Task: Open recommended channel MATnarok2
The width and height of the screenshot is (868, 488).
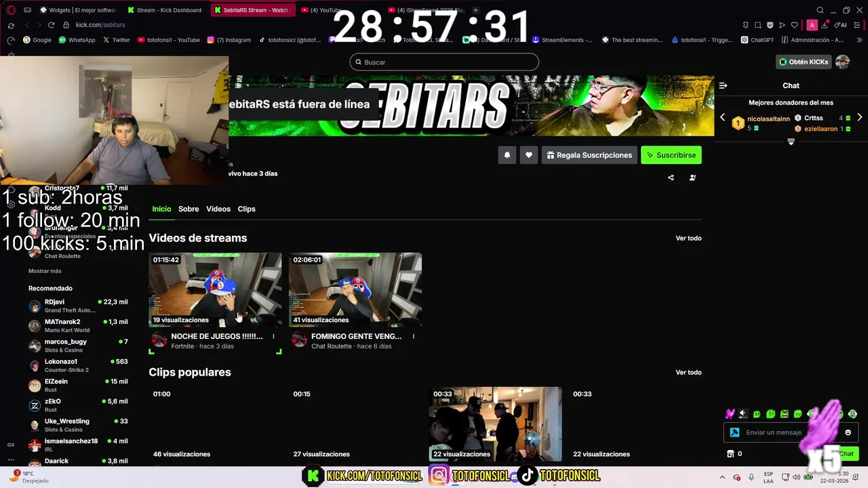Action: [x=78, y=326]
